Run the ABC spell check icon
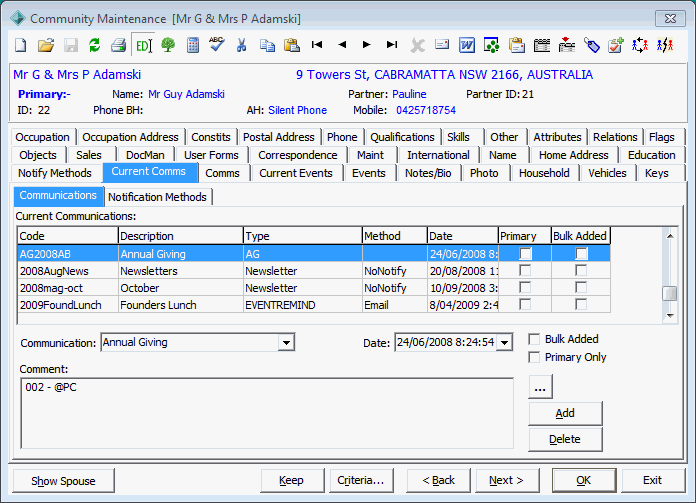The width and height of the screenshot is (696, 503). coord(217,44)
